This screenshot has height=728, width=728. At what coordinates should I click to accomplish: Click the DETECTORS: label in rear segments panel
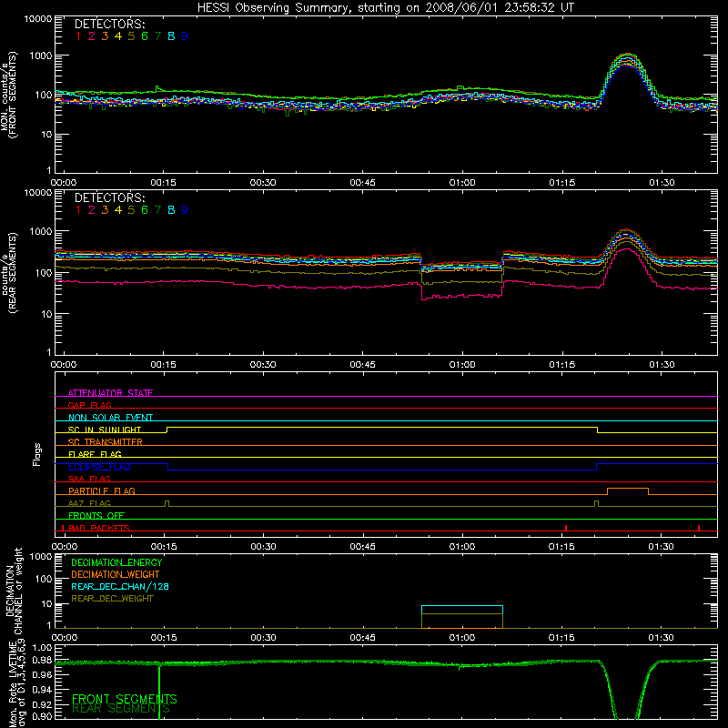(x=110, y=197)
